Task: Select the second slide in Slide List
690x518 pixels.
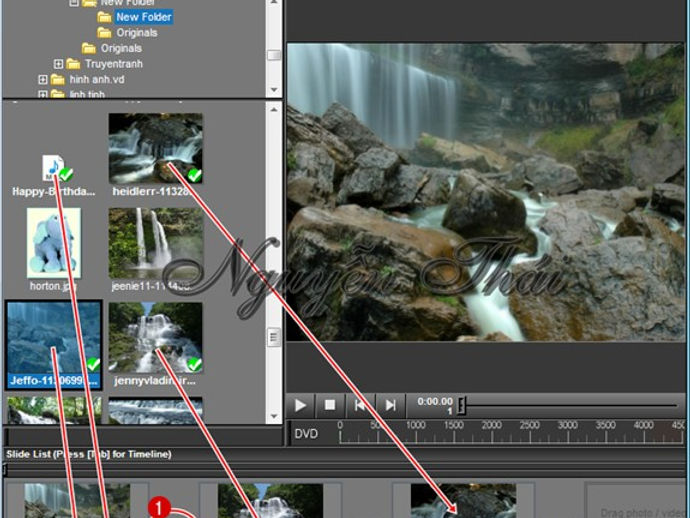Action: tap(270, 500)
